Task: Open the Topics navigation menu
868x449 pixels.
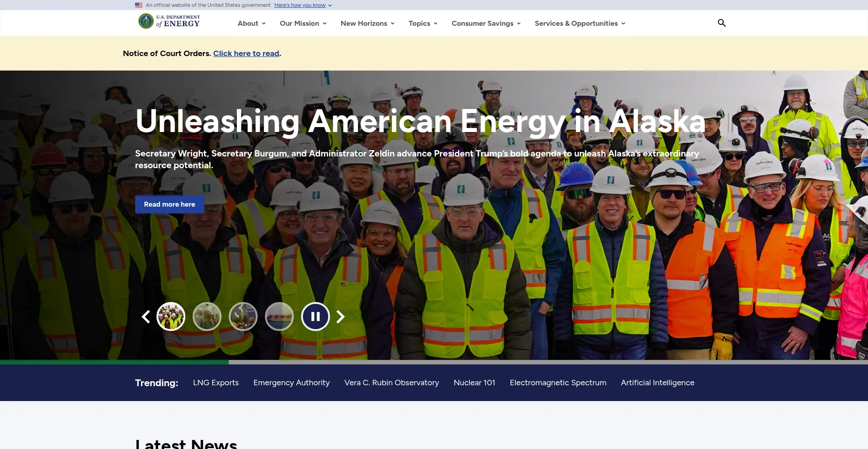Action: (x=423, y=24)
